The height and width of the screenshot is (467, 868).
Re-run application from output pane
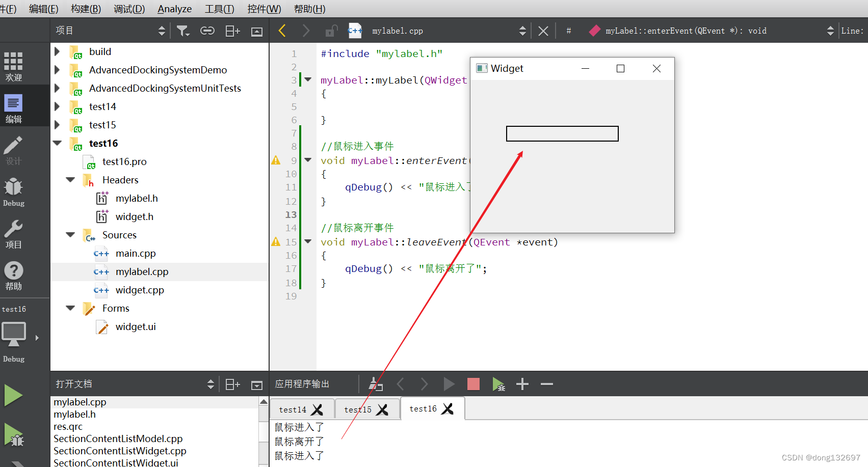449,384
